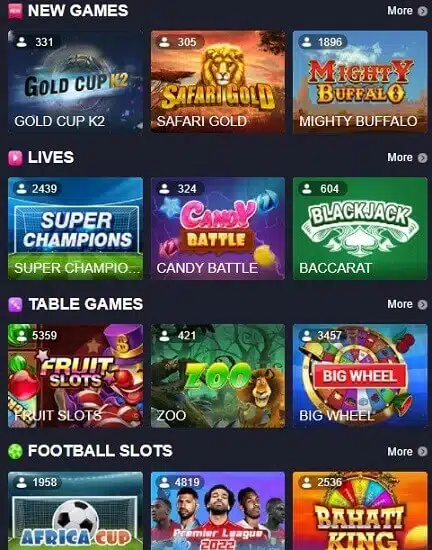
Task: Open the Fruit Slots game
Action: coord(75,376)
